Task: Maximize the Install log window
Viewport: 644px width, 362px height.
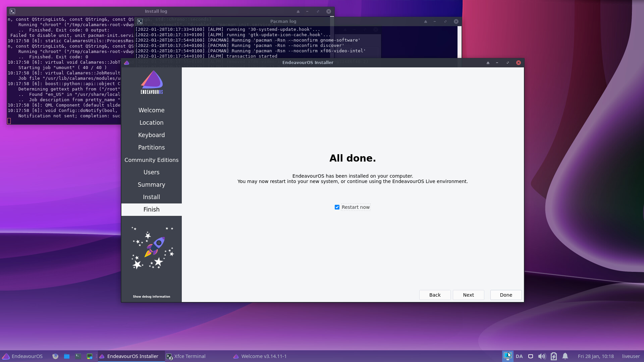Action: [318, 11]
